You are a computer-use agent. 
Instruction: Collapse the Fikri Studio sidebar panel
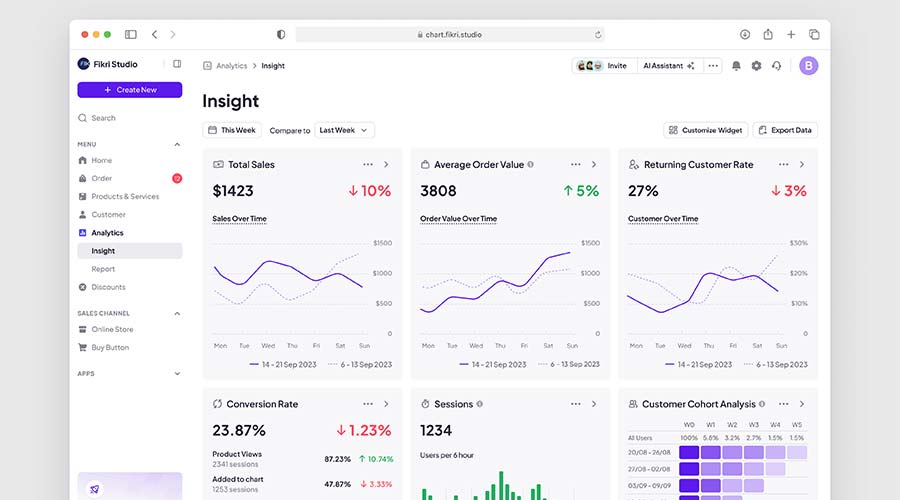[x=177, y=64]
